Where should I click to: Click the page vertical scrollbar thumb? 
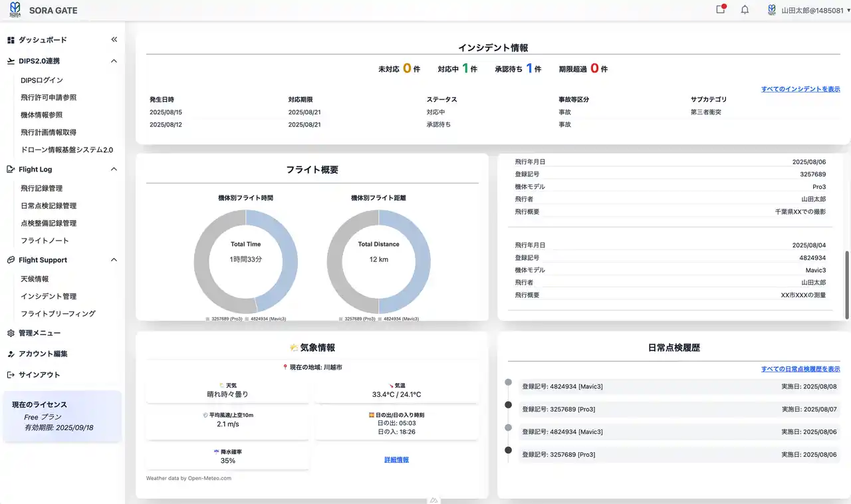pos(846,285)
